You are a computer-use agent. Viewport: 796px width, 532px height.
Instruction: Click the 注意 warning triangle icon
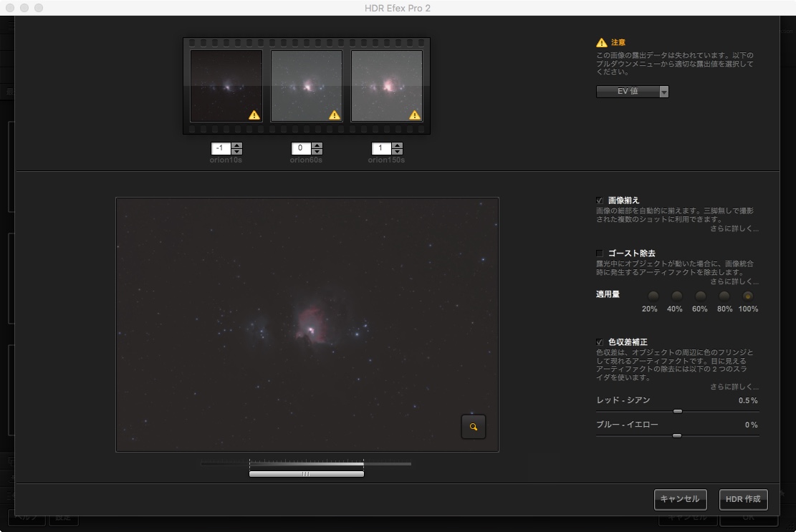coord(602,42)
